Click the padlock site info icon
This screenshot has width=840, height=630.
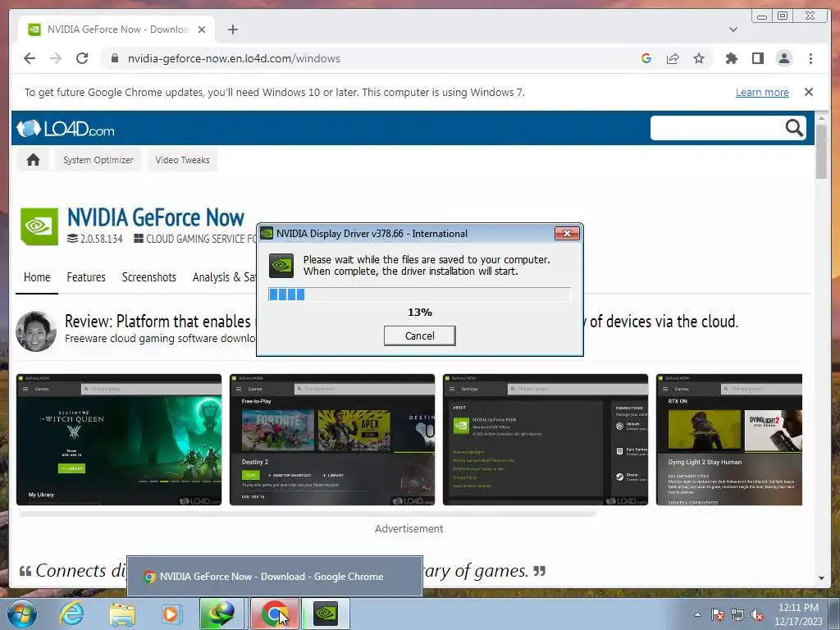(114, 58)
